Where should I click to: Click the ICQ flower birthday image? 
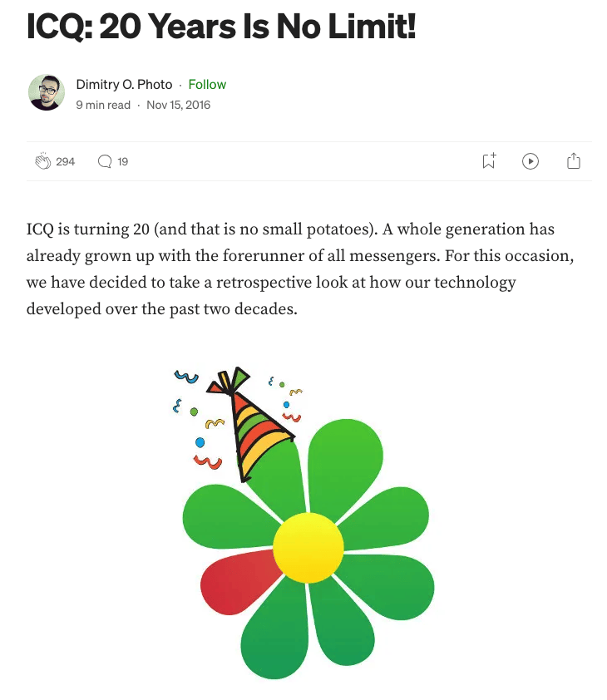(x=303, y=523)
